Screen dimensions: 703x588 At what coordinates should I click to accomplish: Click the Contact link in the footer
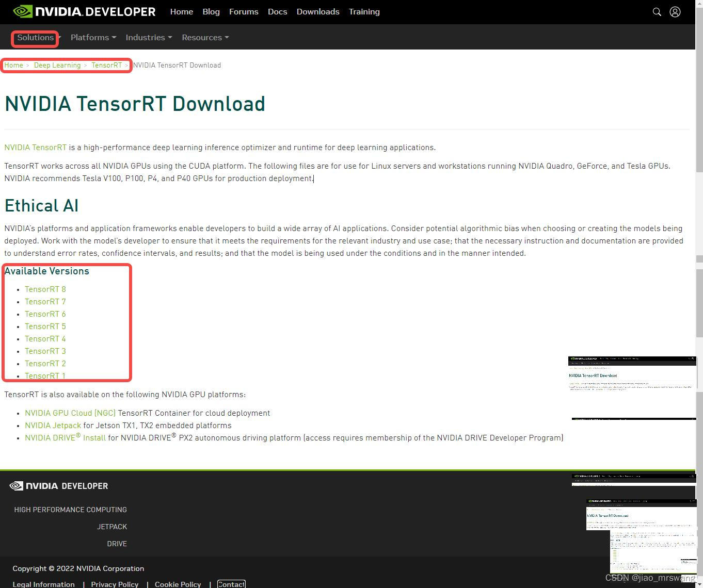click(x=231, y=584)
